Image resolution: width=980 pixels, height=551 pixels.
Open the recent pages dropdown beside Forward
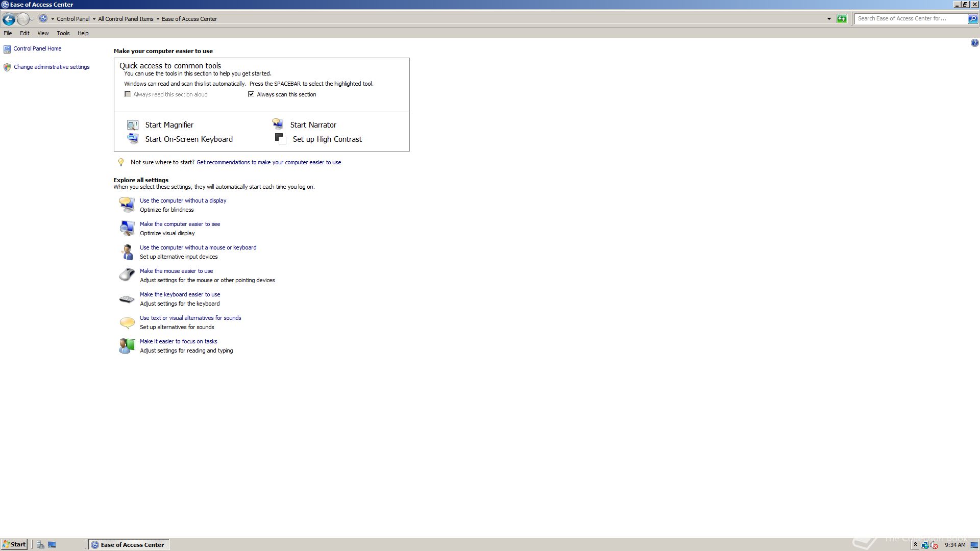tap(32, 19)
